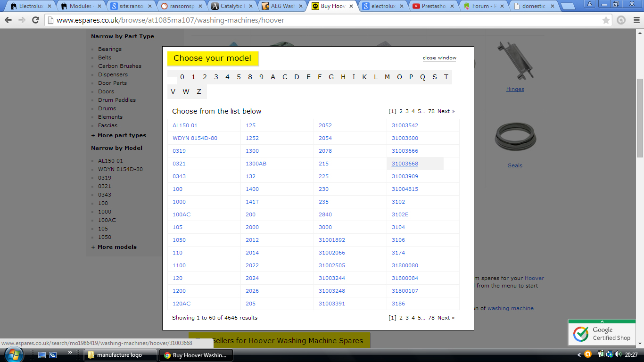Open a new browser tab

click(569, 7)
